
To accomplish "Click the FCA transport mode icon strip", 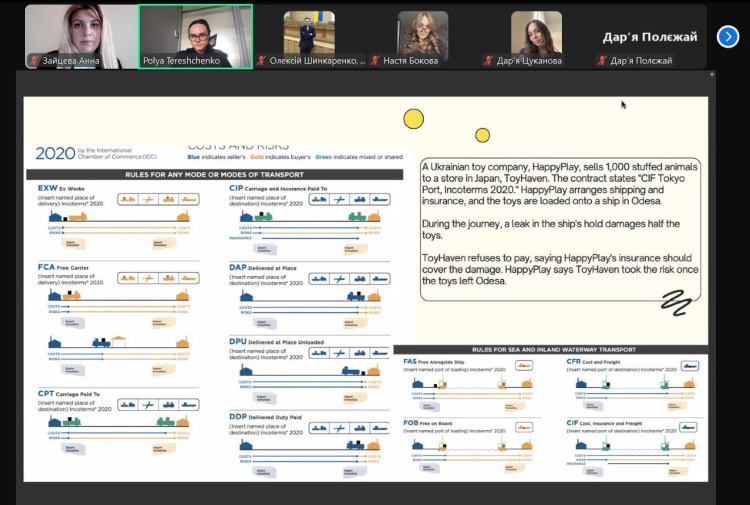I will pos(158,278).
